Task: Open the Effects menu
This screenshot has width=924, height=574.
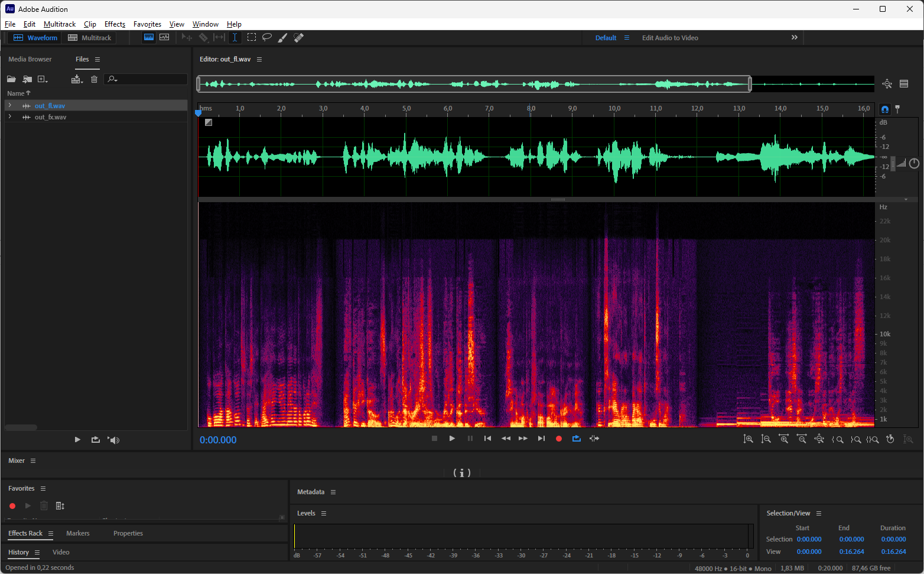Action: click(115, 24)
